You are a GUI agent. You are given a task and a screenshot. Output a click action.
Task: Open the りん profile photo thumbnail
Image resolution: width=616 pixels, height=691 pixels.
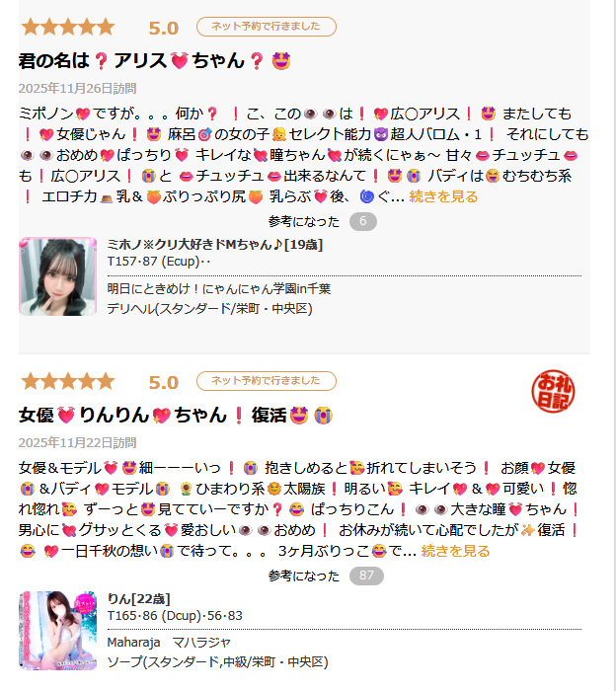[x=57, y=631]
